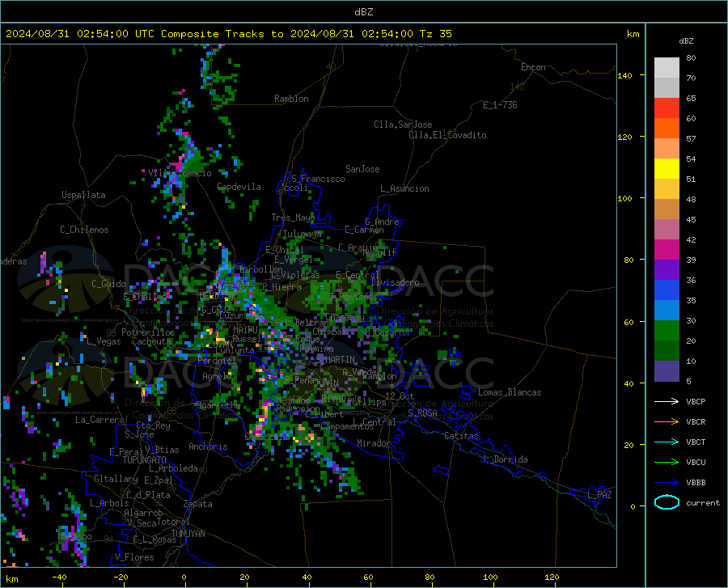This screenshot has width=728, height=588.
Task: Click the 'L_PAZ' map label
Action: point(600,495)
